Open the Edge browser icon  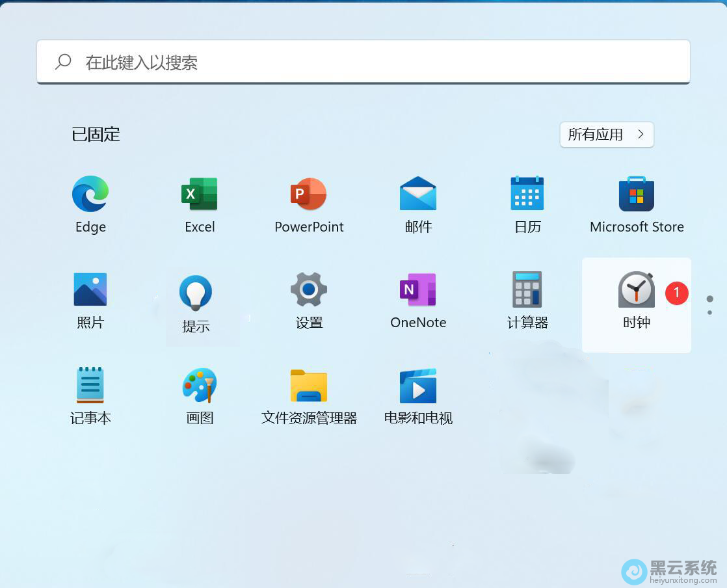tap(90, 194)
